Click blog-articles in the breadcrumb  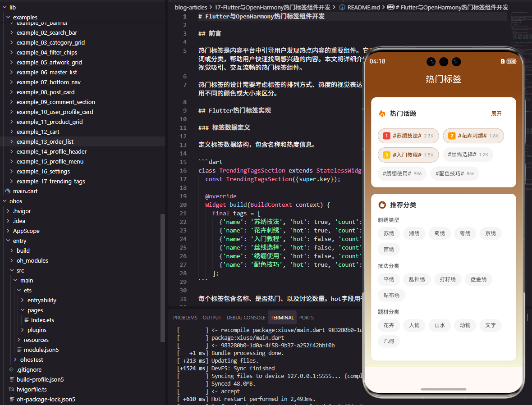(x=191, y=7)
